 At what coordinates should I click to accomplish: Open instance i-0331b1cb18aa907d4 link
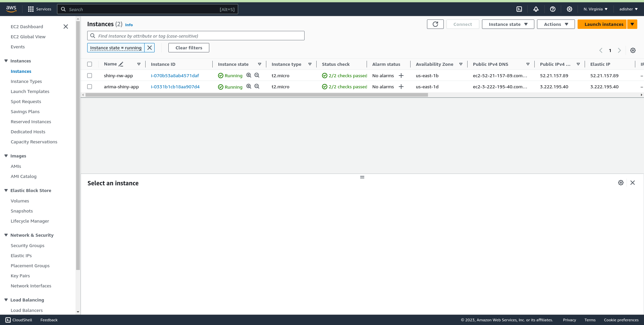[x=175, y=87]
